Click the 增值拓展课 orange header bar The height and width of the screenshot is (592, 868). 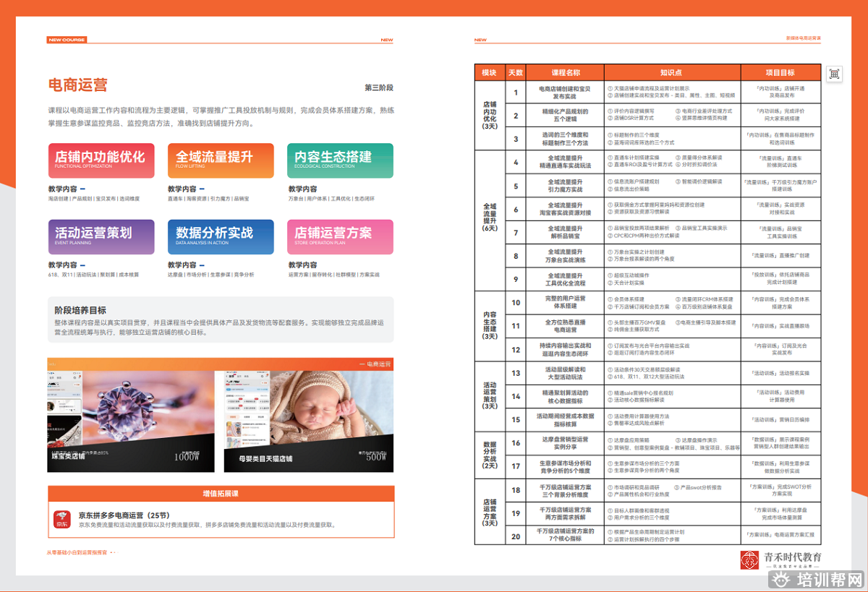point(221,494)
